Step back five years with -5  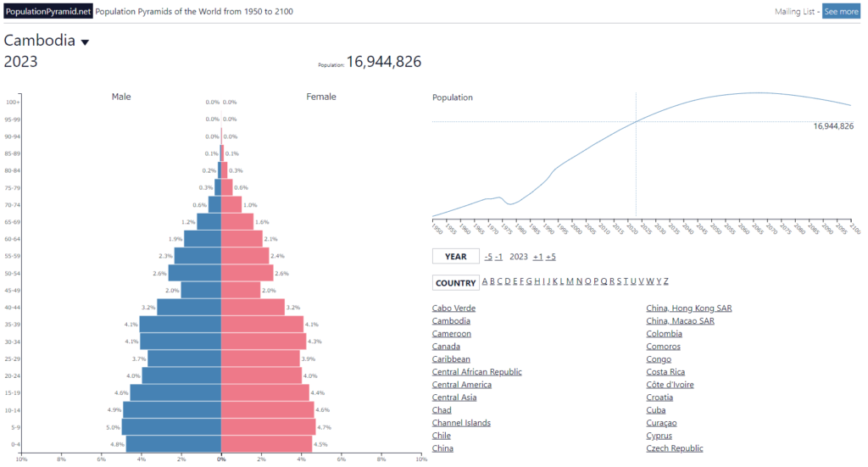coord(487,257)
